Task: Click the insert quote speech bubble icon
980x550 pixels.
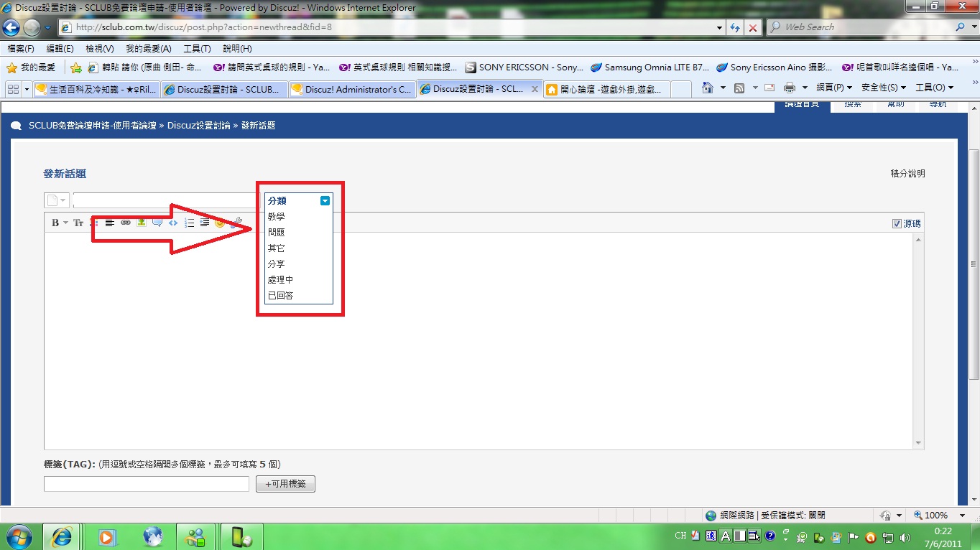Action: click(157, 223)
